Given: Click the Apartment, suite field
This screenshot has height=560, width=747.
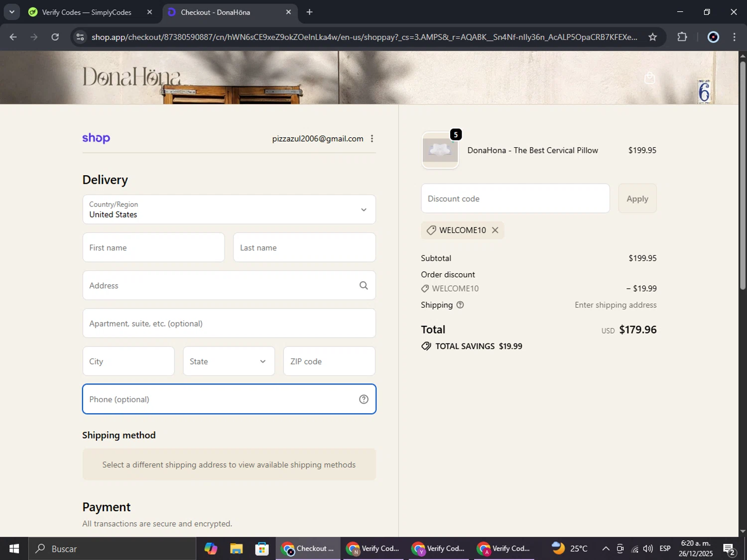Looking at the screenshot, I should [229, 324].
